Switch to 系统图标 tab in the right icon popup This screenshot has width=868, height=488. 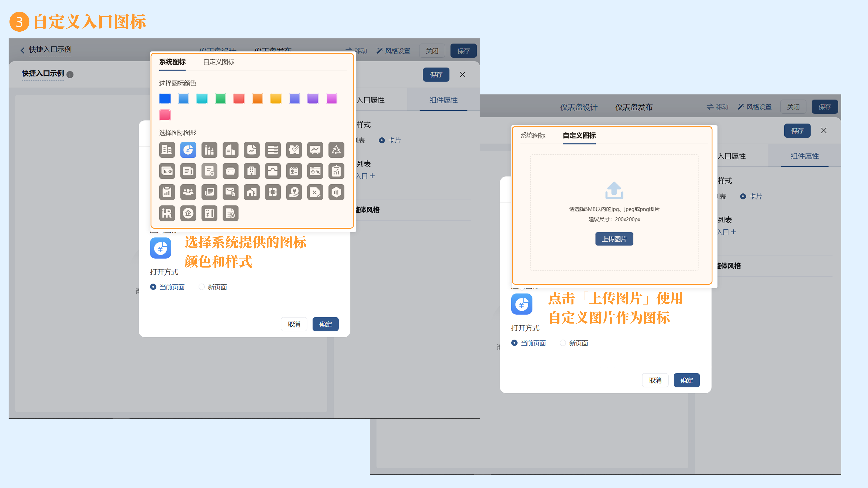point(533,135)
